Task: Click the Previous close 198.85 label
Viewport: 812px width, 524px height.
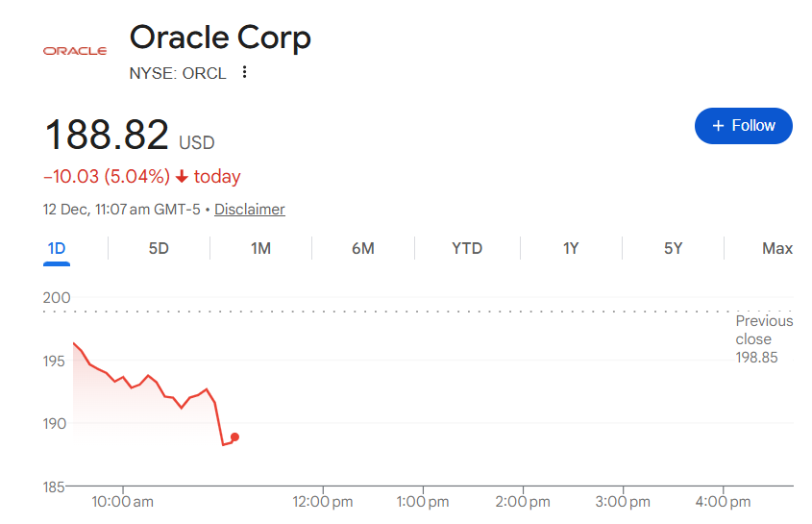Action: tap(764, 339)
